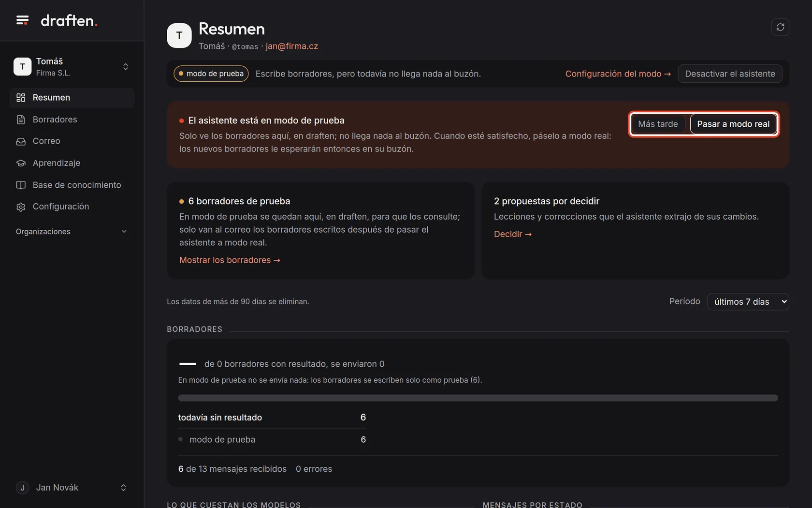Expand the Organizaciones section
This screenshot has width=812, height=508.
(72, 232)
